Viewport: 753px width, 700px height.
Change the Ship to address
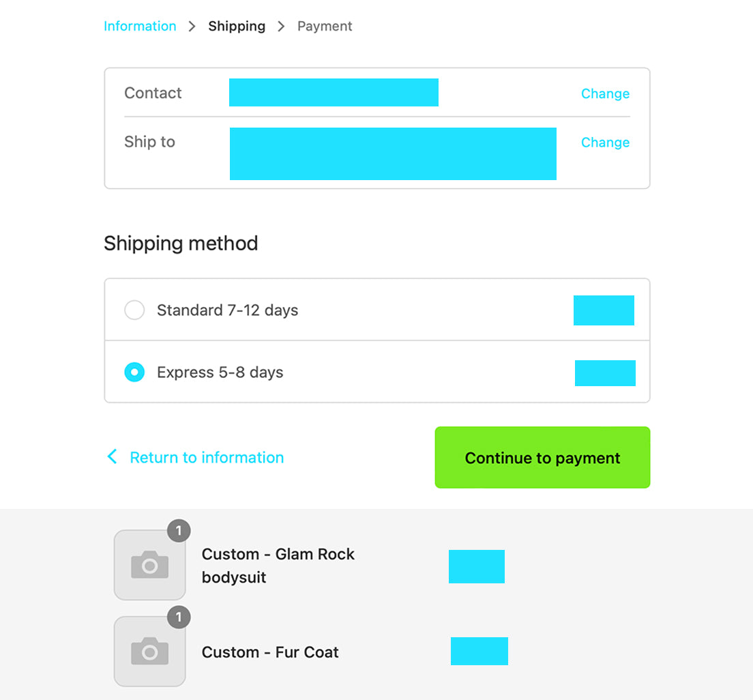coord(605,142)
